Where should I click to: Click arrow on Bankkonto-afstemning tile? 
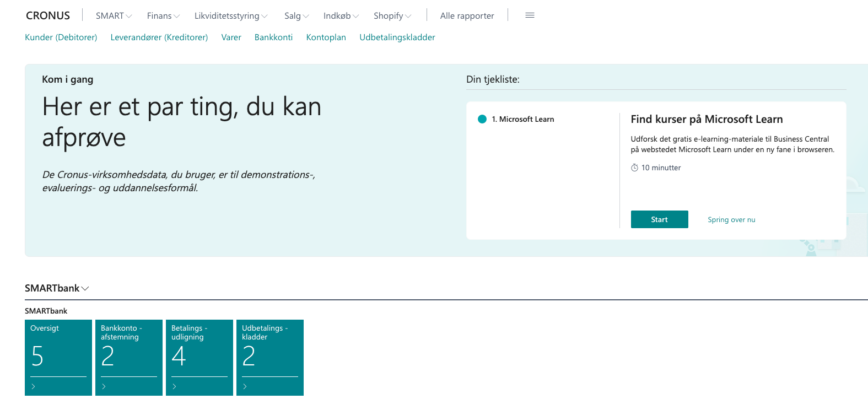(104, 386)
